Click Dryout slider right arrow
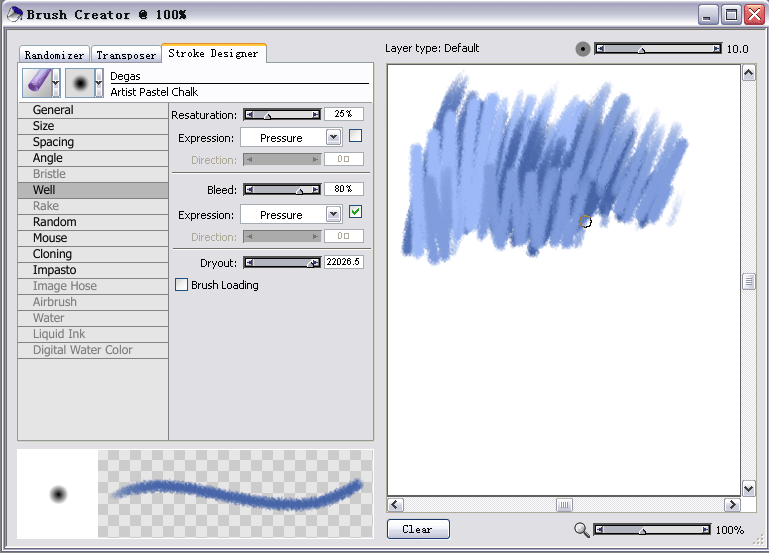769x553 pixels. tap(315, 263)
